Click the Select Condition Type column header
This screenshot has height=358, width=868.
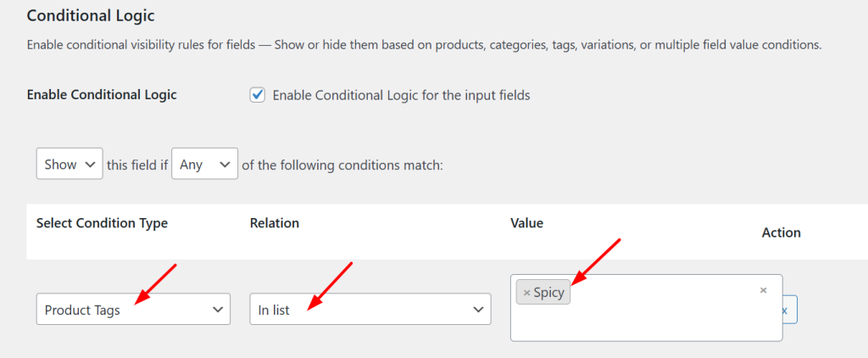[102, 223]
